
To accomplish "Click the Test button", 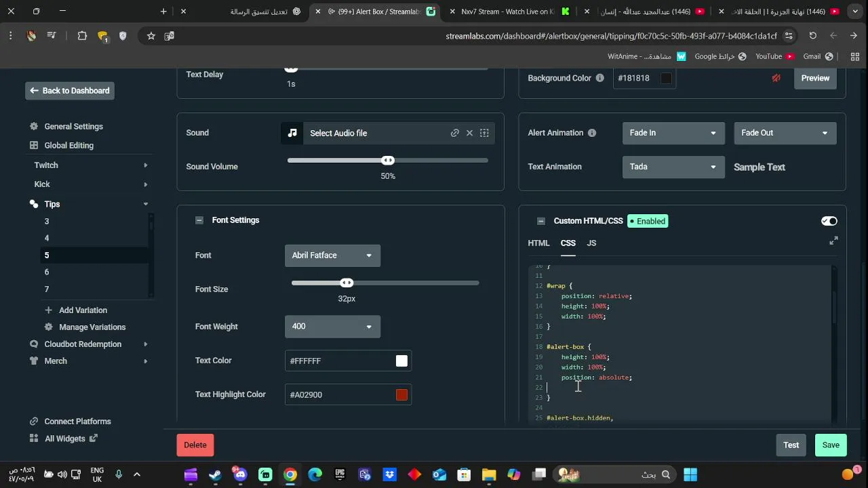I will pos(791,445).
